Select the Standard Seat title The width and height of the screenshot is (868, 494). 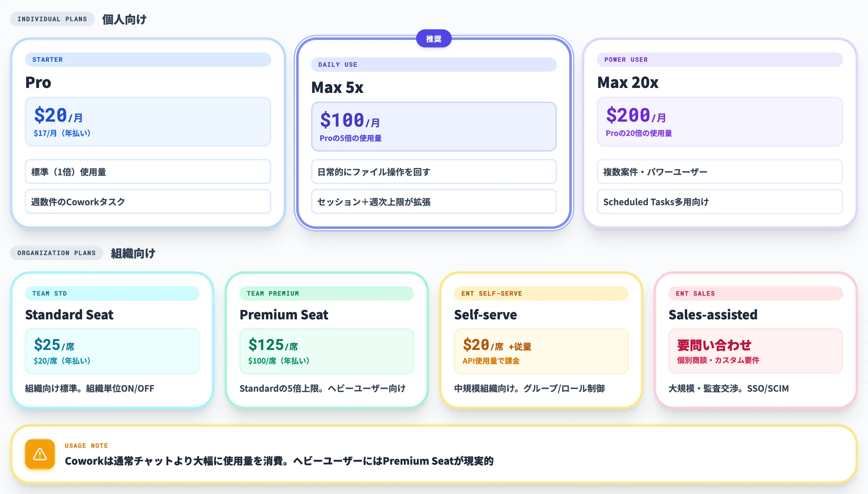(69, 314)
